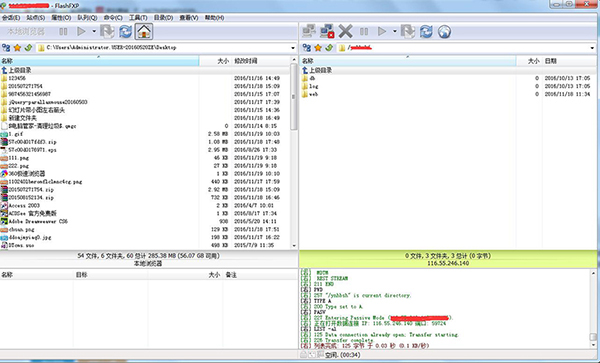Sort remote list by 日期 column

[x=569, y=61]
